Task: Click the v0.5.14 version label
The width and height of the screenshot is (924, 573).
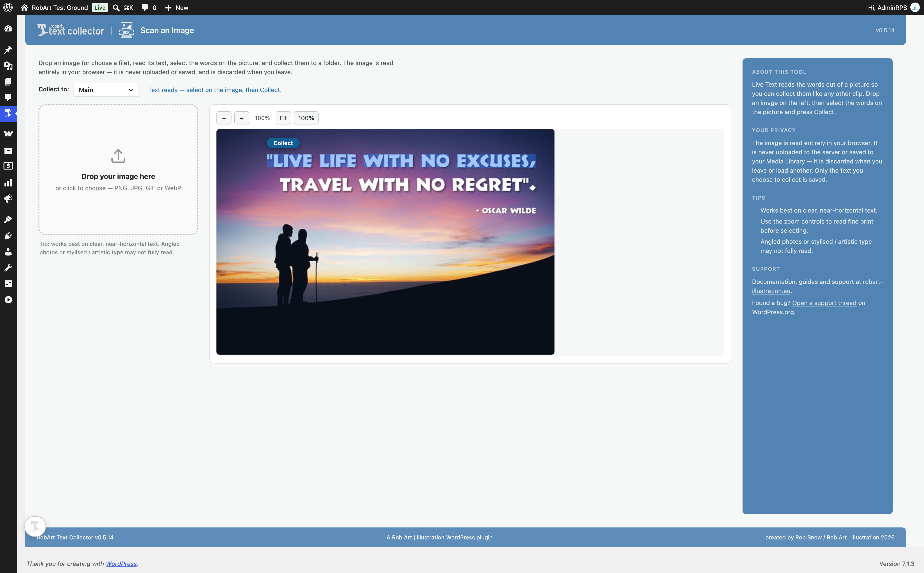Action: 885,30
